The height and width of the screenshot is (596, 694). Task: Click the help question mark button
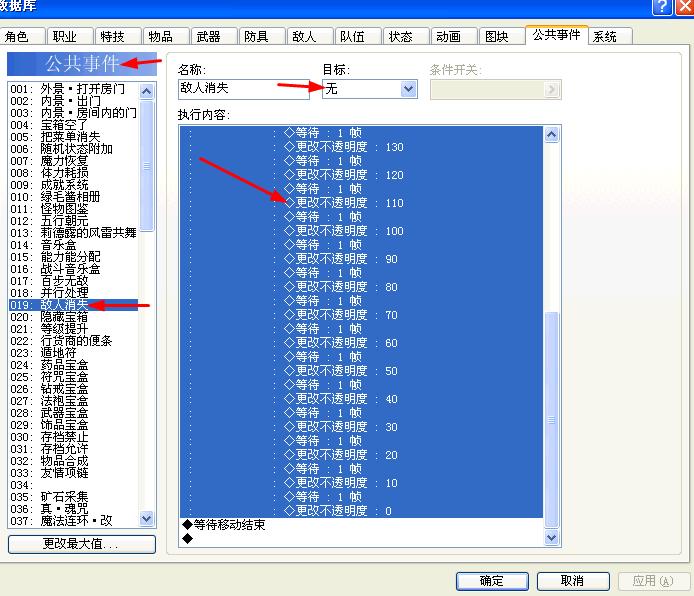point(662,6)
